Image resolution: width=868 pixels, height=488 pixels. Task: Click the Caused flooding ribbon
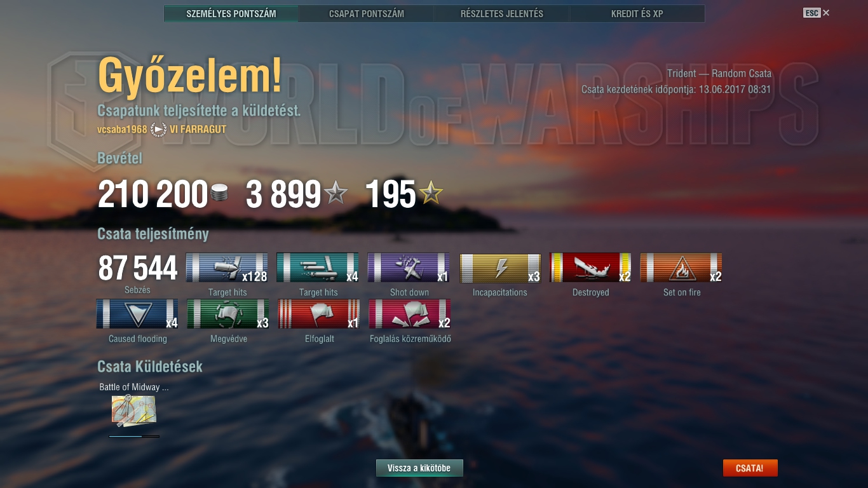pyautogui.click(x=137, y=314)
